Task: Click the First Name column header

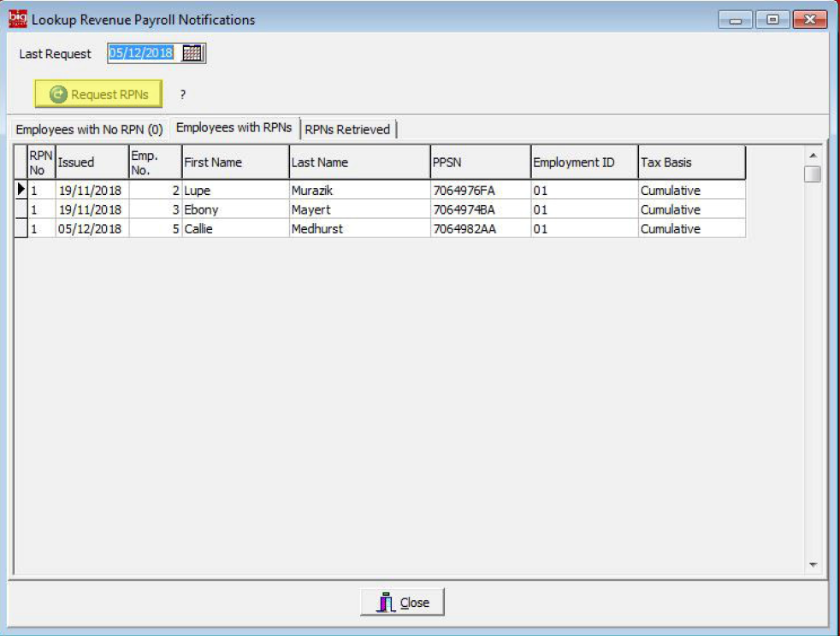Action: [235, 162]
